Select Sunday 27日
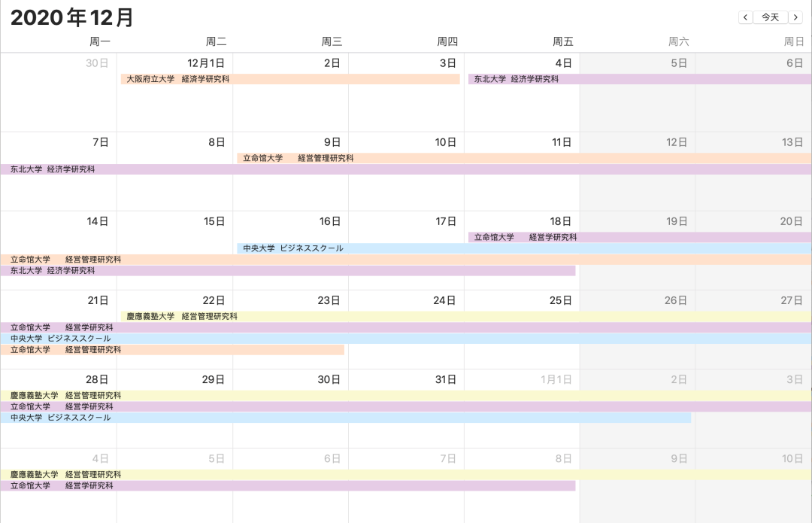The image size is (812, 523). (792, 300)
